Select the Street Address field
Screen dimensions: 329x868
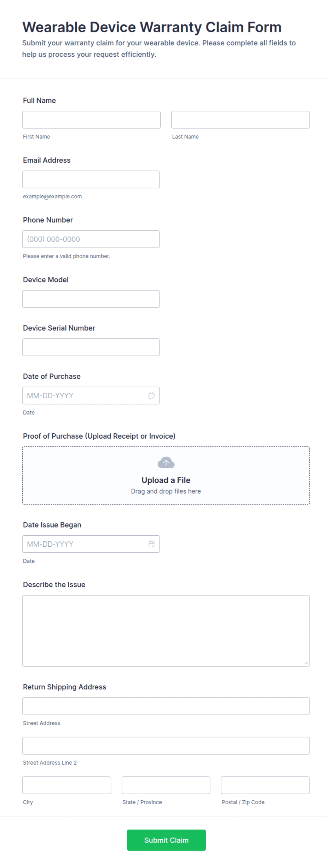tap(166, 706)
